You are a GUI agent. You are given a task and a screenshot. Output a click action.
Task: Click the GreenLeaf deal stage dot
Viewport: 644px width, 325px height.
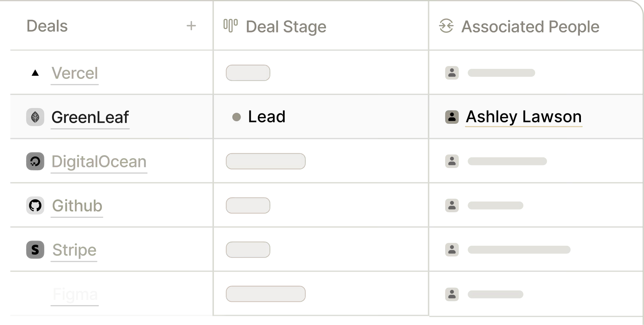pyautogui.click(x=236, y=117)
